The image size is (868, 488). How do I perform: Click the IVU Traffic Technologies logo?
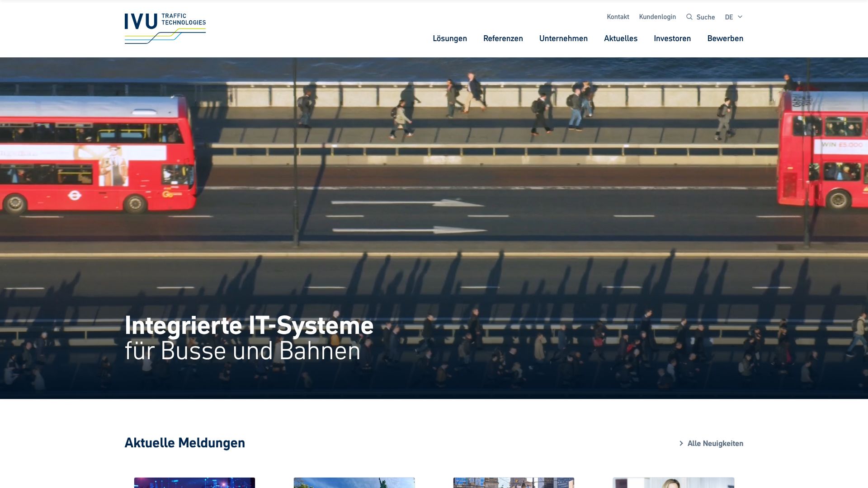pos(165,28)
